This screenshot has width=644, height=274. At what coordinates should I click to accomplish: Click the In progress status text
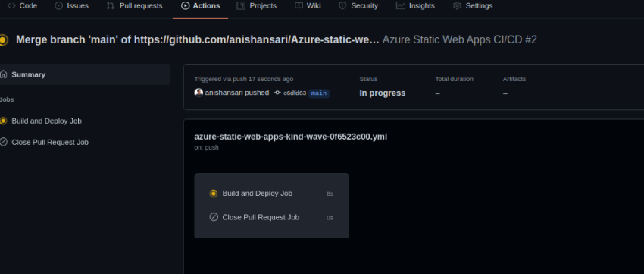(383, 93)
